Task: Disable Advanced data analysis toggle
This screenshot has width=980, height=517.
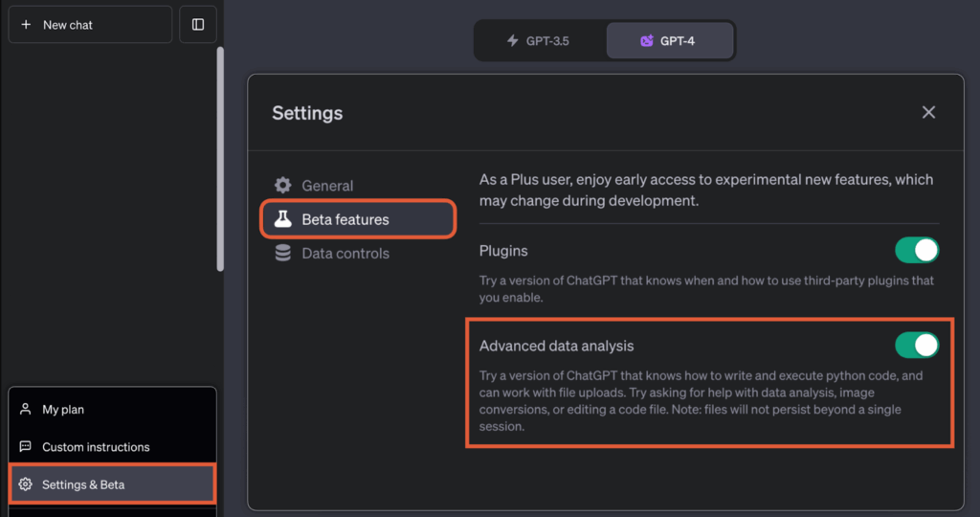Action: tap(916, 345)
